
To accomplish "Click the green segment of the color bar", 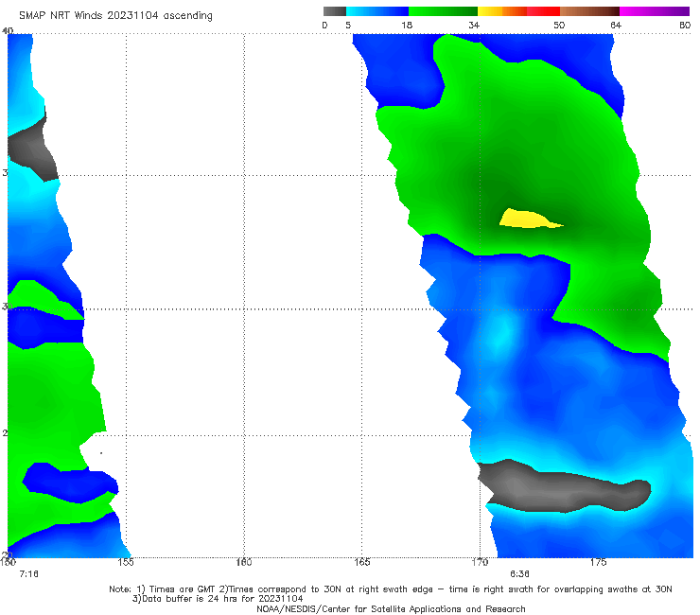I will pyautogui.click(x=443, y=11).
